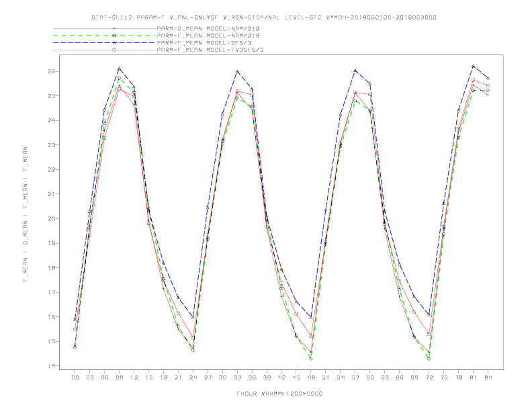532x411 pixels.
Task: Select legend text PARM=F_MEAN MODEL=GFS/3
Action: 204,43
